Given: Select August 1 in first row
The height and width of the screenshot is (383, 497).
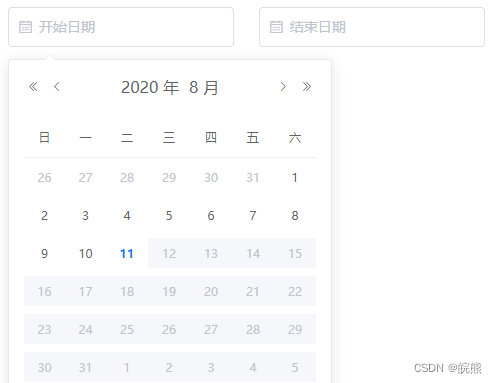Looking at the screenshot, I should click(x=295, y=178).
